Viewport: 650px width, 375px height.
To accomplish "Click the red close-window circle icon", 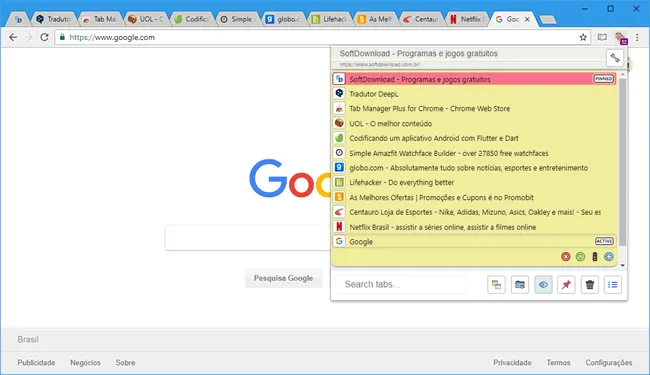I will pyautogui.click(x=565, y=256).
